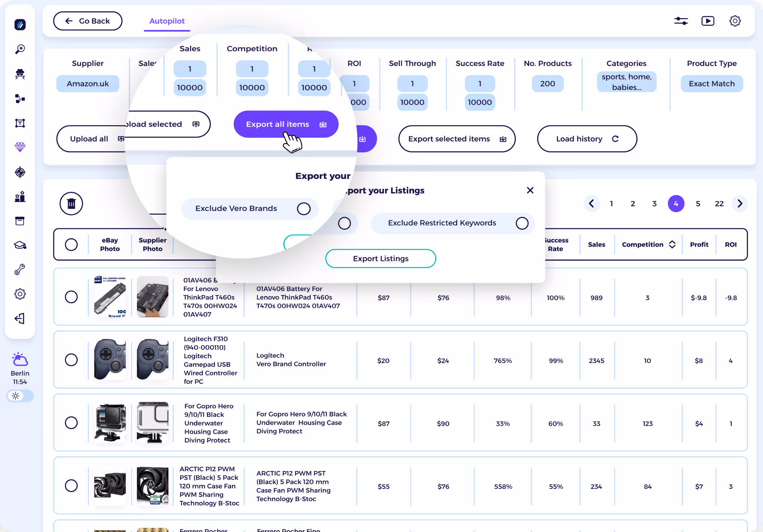The image size is (763, 532).
Task: Click the crosshair target icon in sidebar
Action: click(x=20, y=172)
